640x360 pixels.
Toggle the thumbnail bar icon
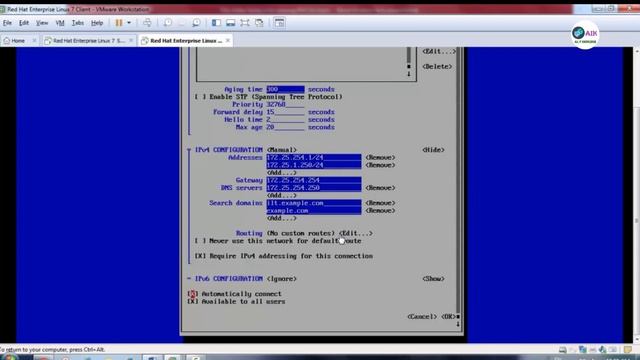[231, 23]
